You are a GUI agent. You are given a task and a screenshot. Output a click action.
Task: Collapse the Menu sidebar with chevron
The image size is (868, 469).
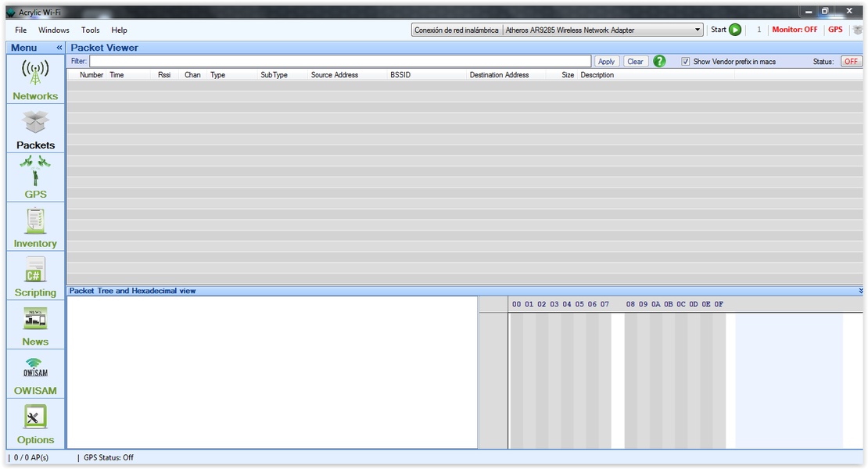point(59,48)
